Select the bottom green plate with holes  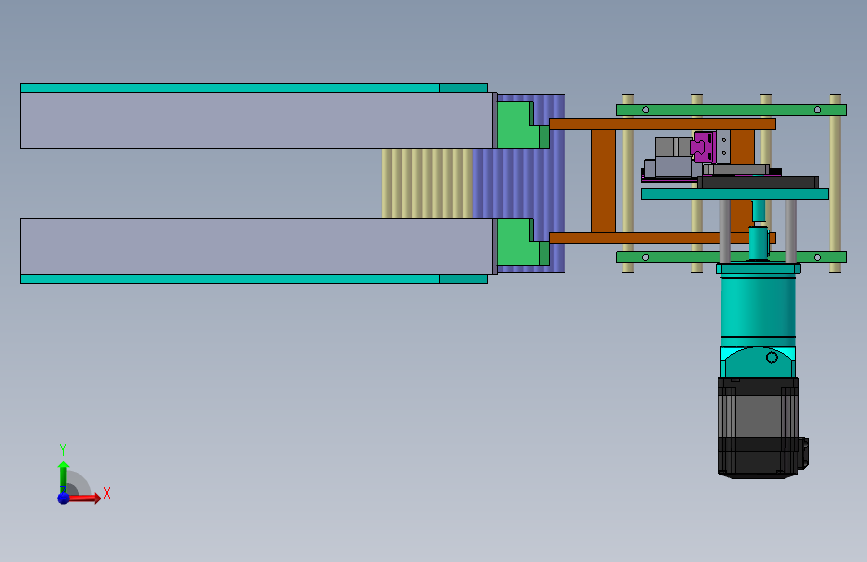732,257
